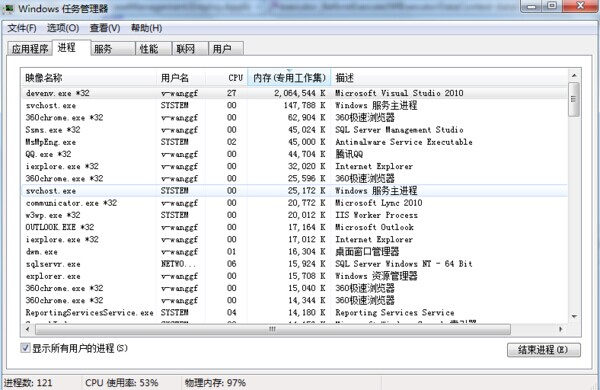
Task: Open the 文件(F) menu
Action: 22,28
